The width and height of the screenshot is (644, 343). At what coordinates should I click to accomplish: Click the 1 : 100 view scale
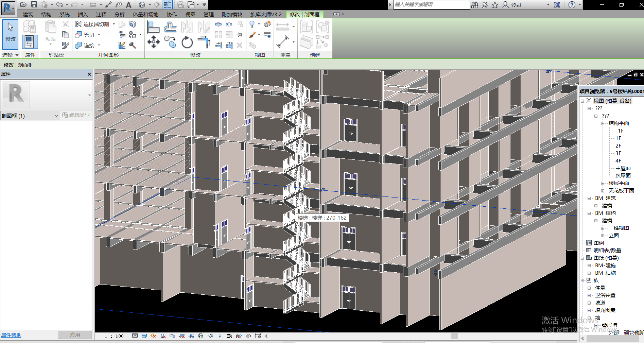(114, 336)
